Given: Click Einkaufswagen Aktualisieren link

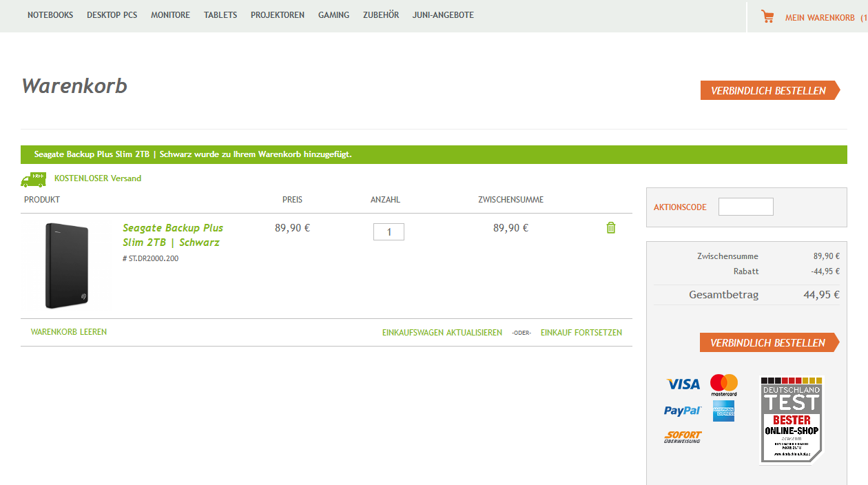Looking at the screenshot, I should [442, 333].
